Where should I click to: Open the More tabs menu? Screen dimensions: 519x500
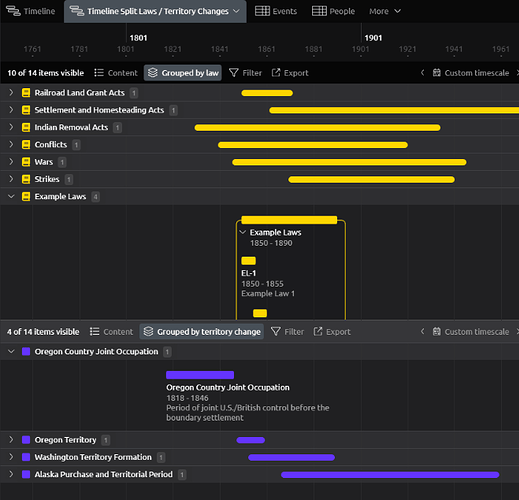pos(384,11)
